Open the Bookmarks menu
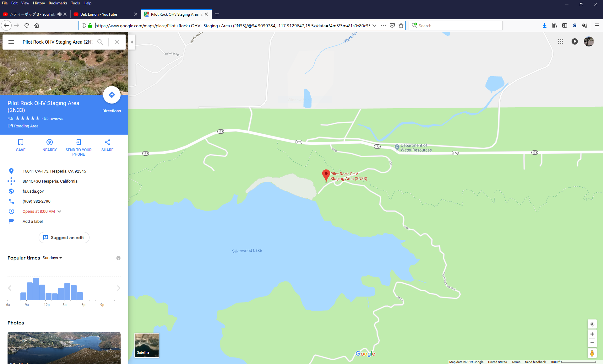The image size is (603, 364). coord(58,3)
